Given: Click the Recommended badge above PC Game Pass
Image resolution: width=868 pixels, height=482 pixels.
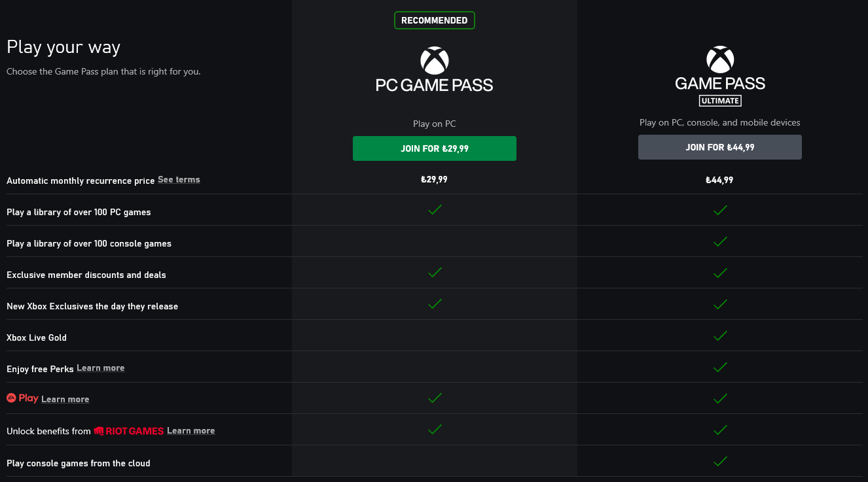Looking at the screenshot, I should click(x=434, y=20).
